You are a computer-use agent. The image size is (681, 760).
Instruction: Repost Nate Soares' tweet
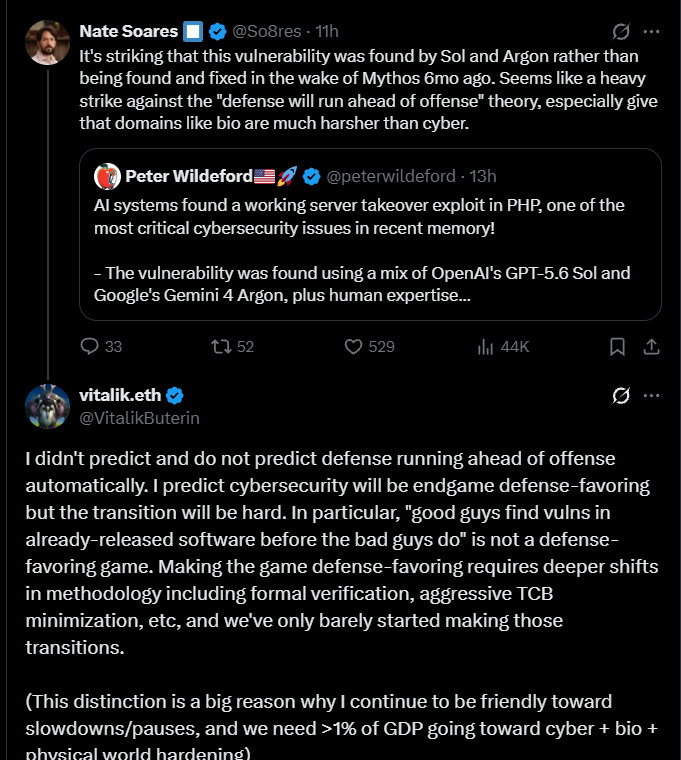pyautogui.click(x=233, y=347)
